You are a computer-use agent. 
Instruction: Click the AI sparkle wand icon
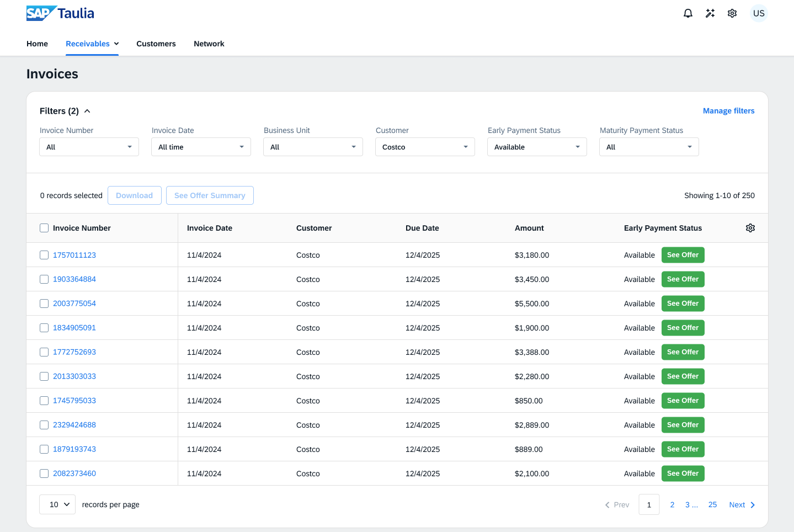click(x=710, y=13)
